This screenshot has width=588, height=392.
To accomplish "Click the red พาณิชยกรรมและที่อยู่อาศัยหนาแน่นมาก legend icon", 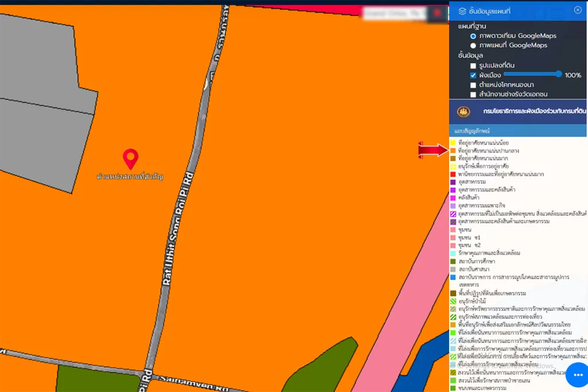I will 453,174.
